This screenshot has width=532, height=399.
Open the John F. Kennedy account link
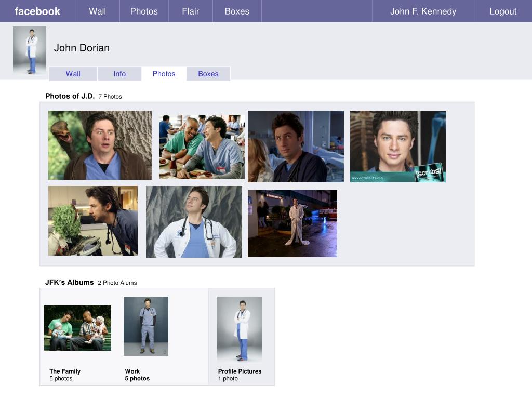pos(423,11)
